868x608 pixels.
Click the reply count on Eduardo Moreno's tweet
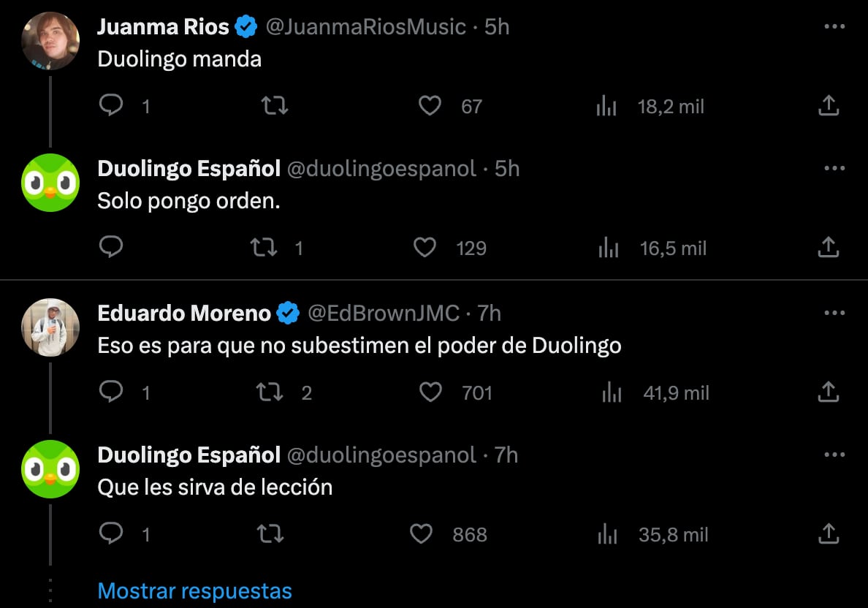[111, 392]
